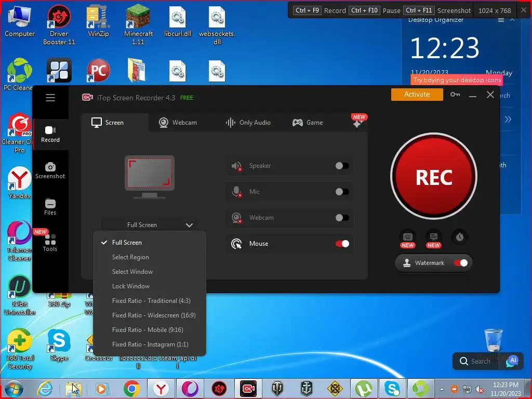Choose Fixed Ratio - Traditional (4:3)

(150, 301)
